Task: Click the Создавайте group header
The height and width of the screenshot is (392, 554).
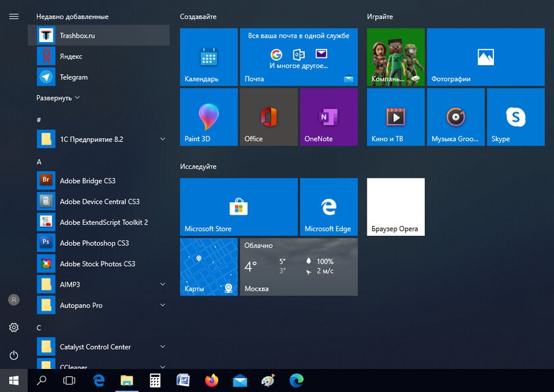Action: coord(199,16)
